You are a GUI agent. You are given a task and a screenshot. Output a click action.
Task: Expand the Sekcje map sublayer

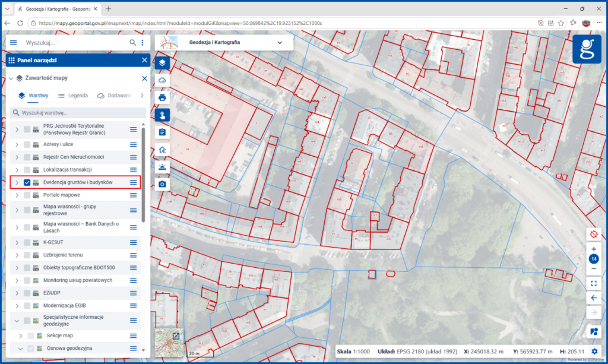(21, 335)
